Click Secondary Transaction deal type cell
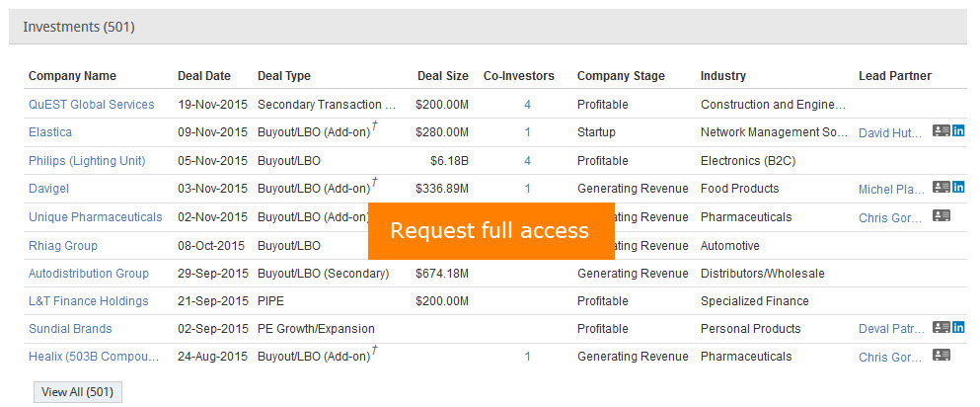The width and height of the screenshot is (980, 407). coord(327,105)
